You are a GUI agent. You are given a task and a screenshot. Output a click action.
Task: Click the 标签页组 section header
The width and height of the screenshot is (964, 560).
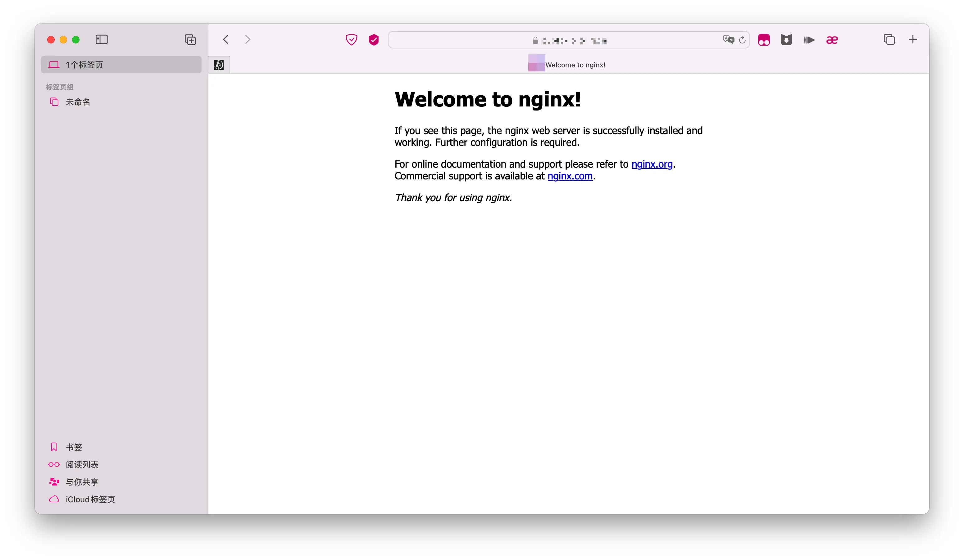tap(59, 87)
